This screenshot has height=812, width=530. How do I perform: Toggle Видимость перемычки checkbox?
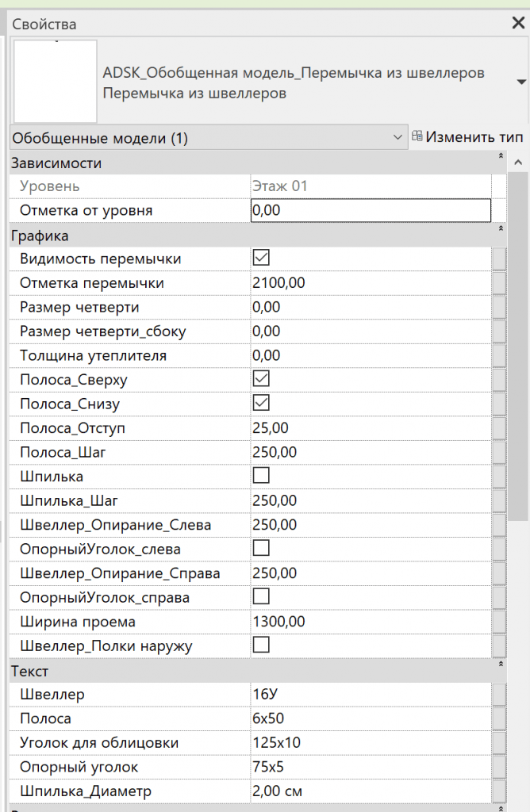pyautogui.click(x=260, y=259)
